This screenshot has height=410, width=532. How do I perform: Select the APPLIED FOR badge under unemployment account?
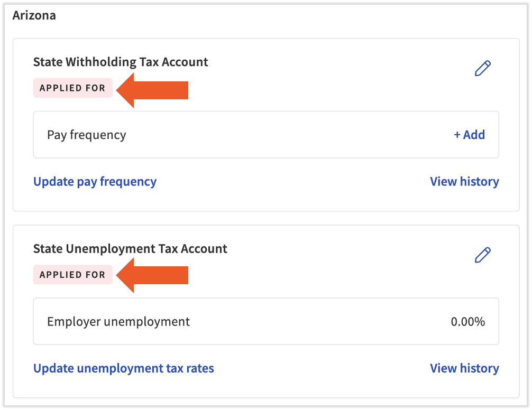click(x=72, y=274)
